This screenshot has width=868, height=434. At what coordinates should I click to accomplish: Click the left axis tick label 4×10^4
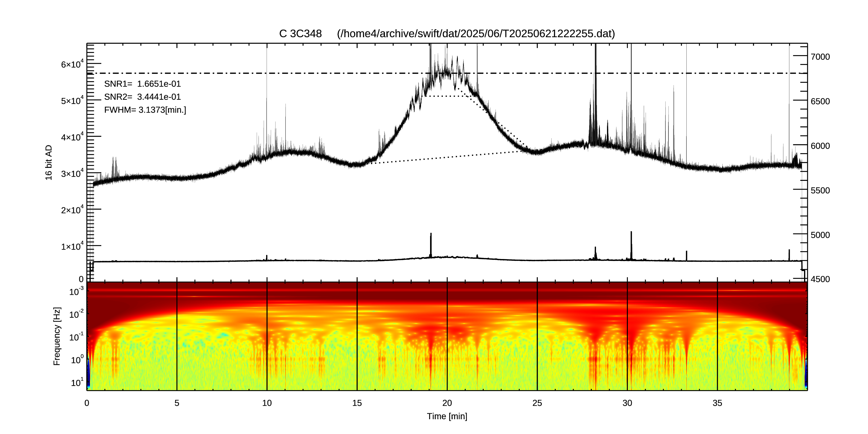72,136
